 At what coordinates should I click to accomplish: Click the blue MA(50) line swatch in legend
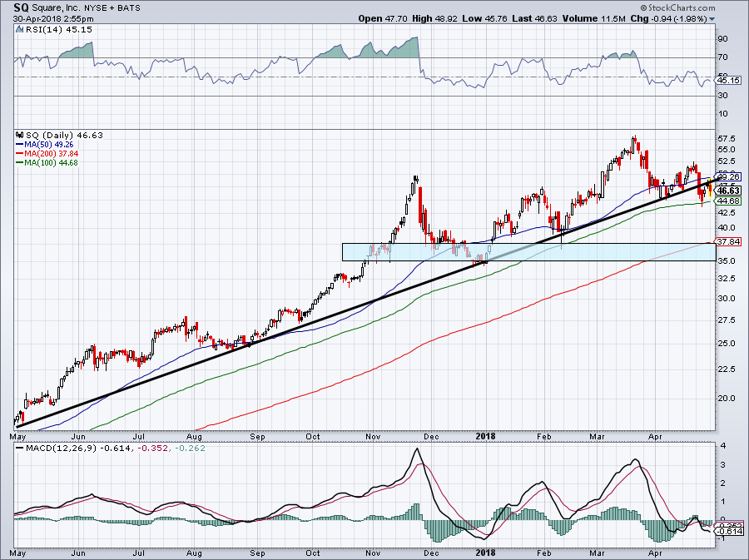tap(20, 144)
